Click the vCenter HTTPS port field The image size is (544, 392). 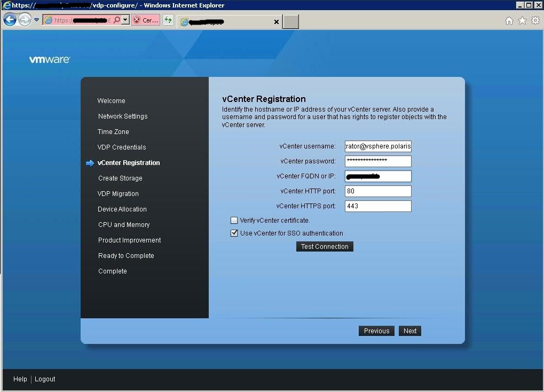(378, 206)
